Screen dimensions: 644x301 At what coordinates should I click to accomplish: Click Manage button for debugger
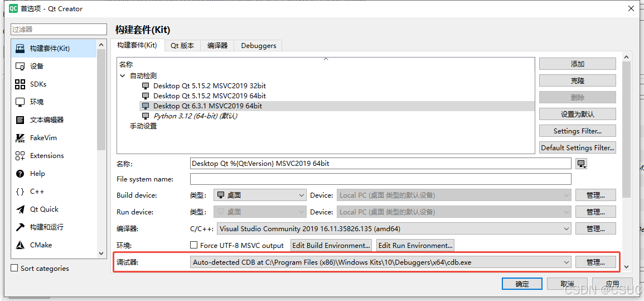coord(595,262)
